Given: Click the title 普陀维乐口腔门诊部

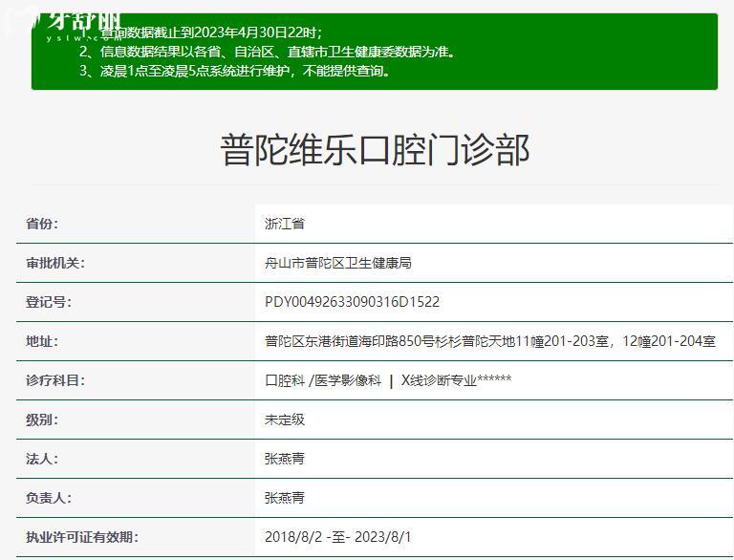Looking at the screenshot, I should (375, 150).
